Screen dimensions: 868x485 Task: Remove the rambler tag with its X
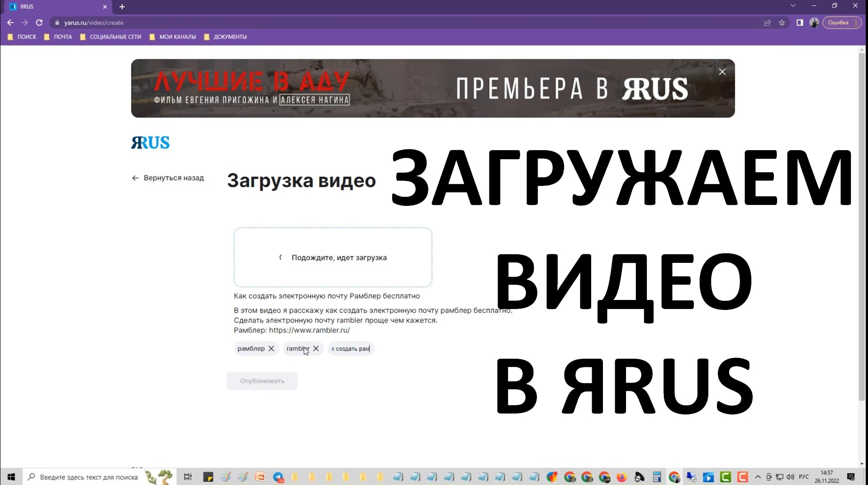[x=316, y=348]
